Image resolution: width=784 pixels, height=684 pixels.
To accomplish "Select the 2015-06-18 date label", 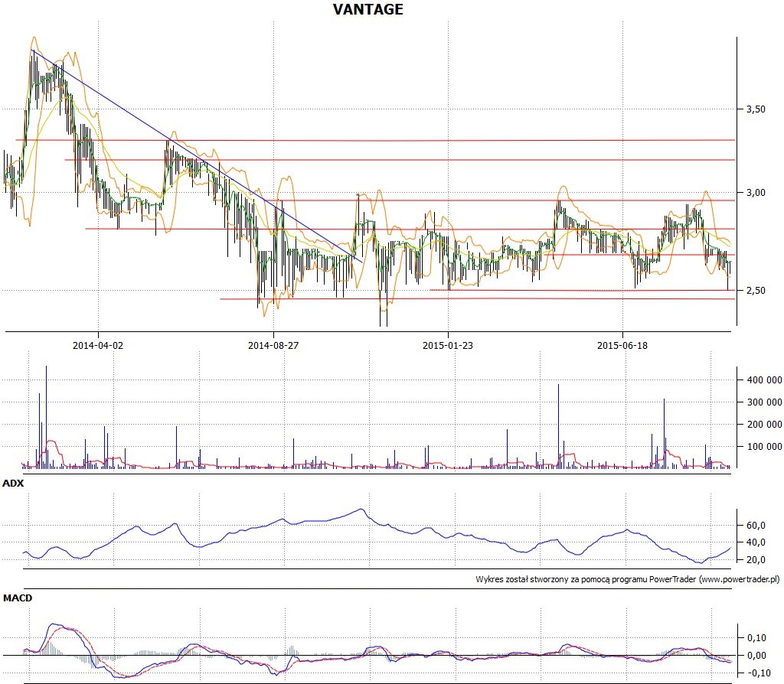I will point(622,345).
